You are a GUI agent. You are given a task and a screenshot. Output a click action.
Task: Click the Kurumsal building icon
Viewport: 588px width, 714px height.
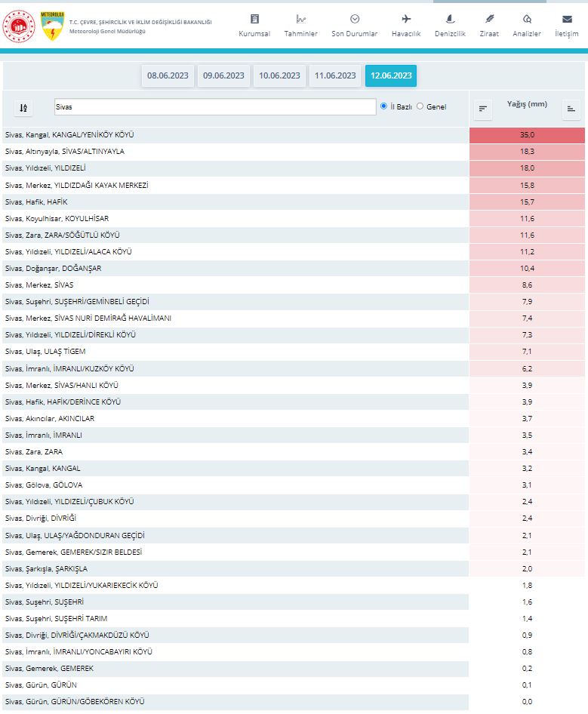pyautogui.click(x=254, y=19)
